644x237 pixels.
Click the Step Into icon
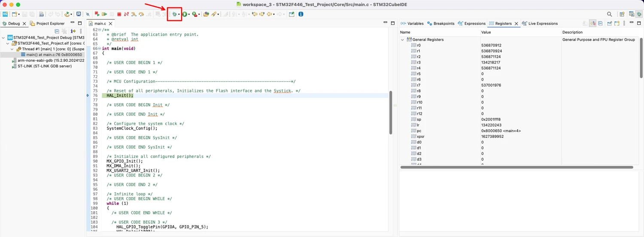point(134,14)
